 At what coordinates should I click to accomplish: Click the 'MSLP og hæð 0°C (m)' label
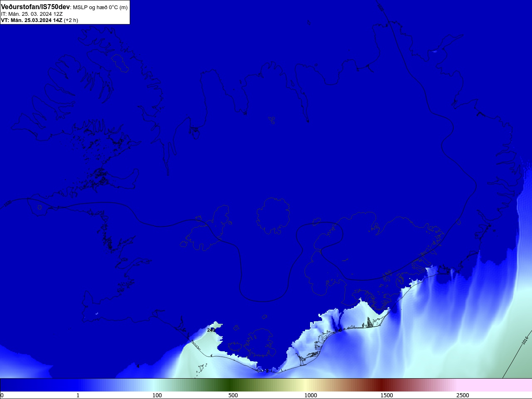pyautogui.click(x=100, y=7)
